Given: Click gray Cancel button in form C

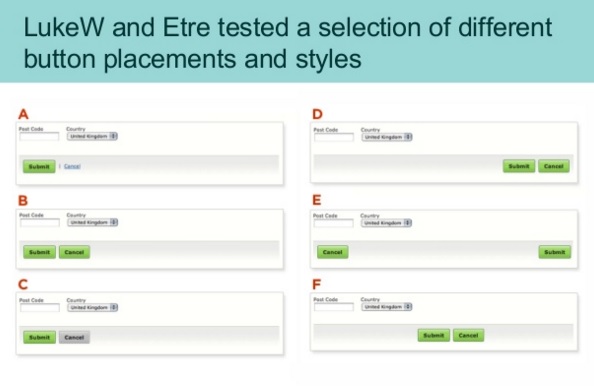Looking at the screenshot, I should coord(74,337).
